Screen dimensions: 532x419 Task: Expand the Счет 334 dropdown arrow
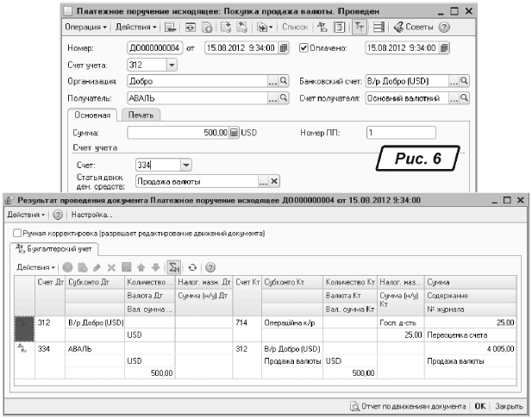pos(185,165)
